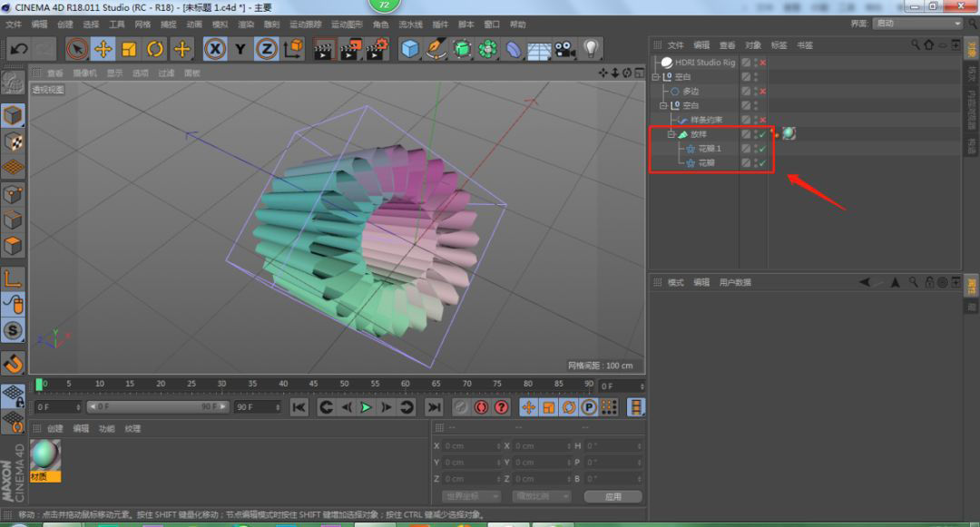This screenshot has height=527, width=980.
Task: Toggle the snap magnet icon
Action: click(13, 363)
